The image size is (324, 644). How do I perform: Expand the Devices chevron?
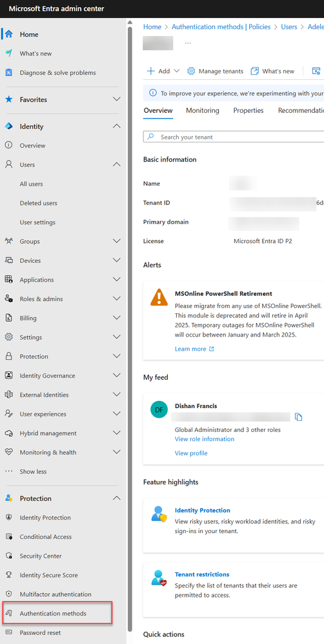pyautogui.click(x=117, y=260)
